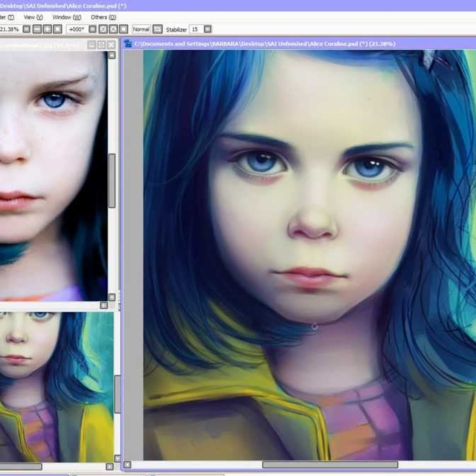Click the main canvas scroll left arrow
This screenshot has width=476, height=476.
[x=128, y=464]
